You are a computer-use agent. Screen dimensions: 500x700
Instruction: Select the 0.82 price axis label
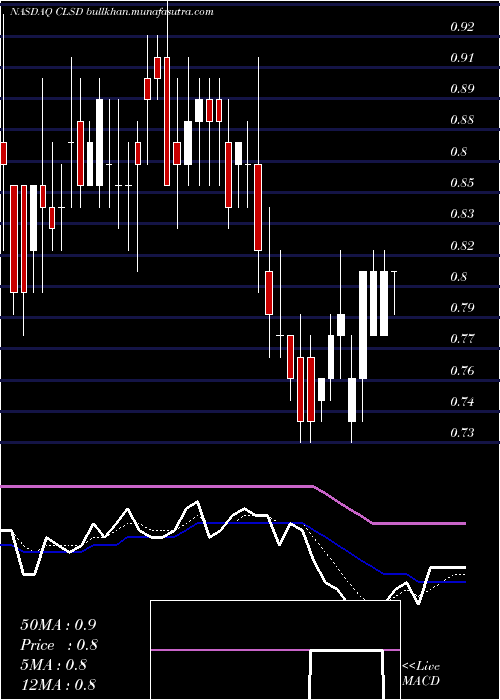(x=462, y=246)
